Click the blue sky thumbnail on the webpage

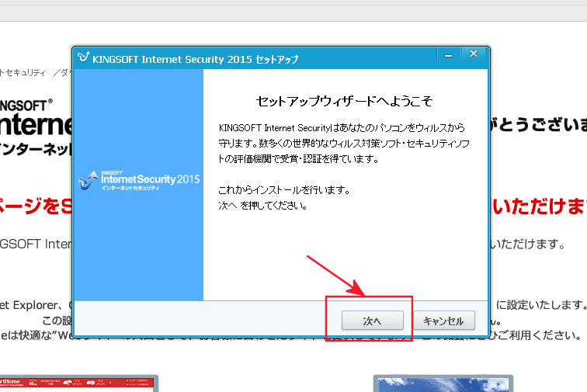pos(443,383)
